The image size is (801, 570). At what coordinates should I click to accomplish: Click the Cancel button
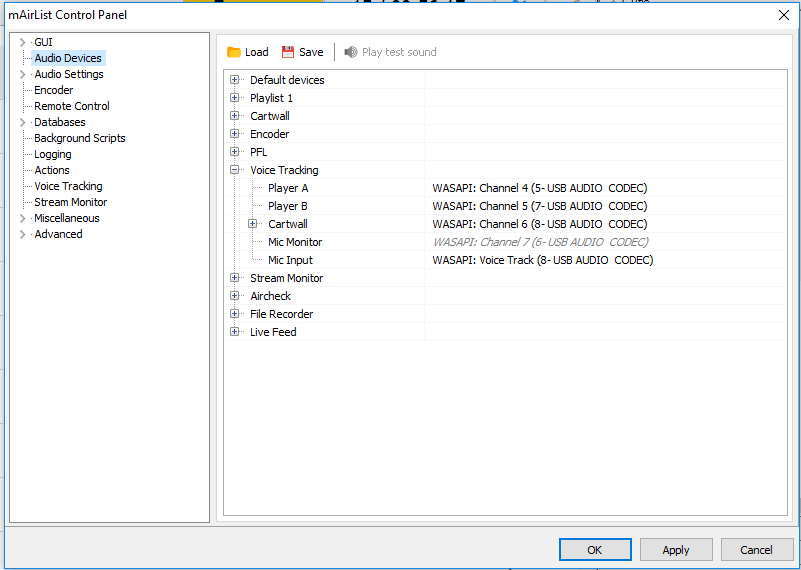tap(757, 550)
